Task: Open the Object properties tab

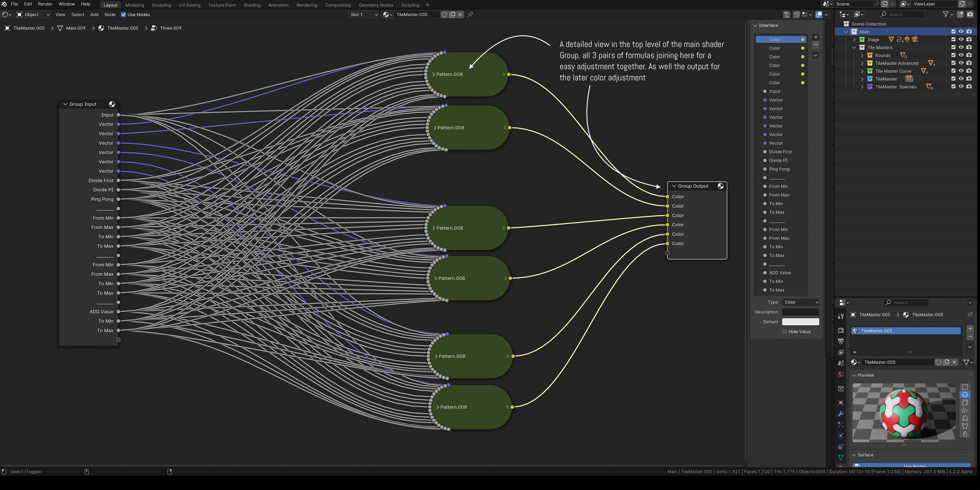Action: coord(841,403)
